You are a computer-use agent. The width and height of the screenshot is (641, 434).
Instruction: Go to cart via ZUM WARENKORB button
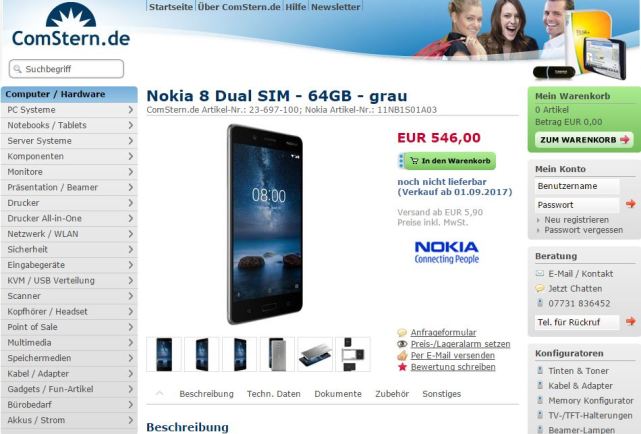tap(584, 140)
